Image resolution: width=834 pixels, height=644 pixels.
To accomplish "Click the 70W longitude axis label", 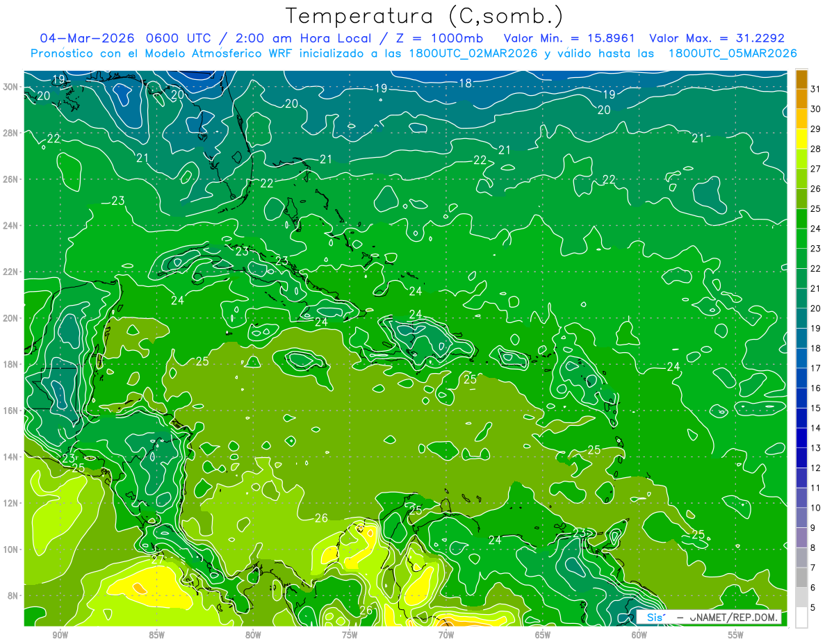I will coord(446,635).
